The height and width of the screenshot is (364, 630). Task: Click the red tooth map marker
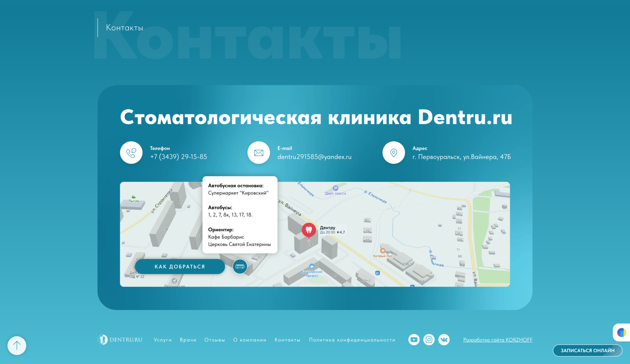(x=309, y=231)
